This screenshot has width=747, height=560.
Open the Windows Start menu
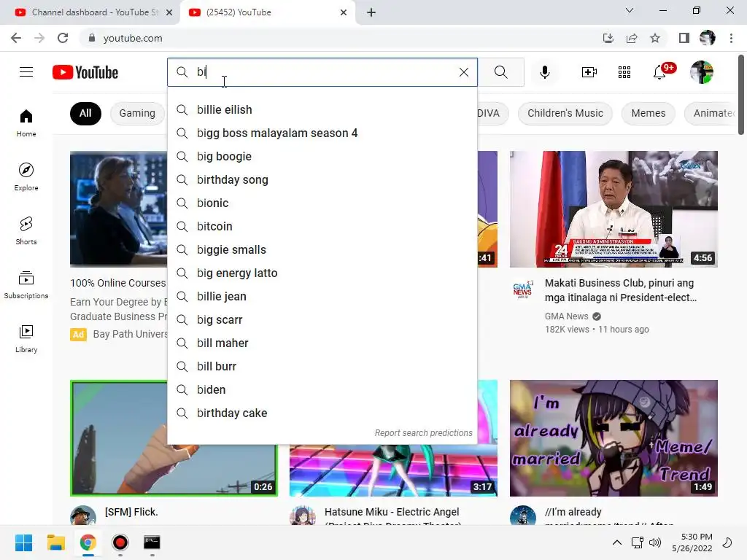[23, 542]
